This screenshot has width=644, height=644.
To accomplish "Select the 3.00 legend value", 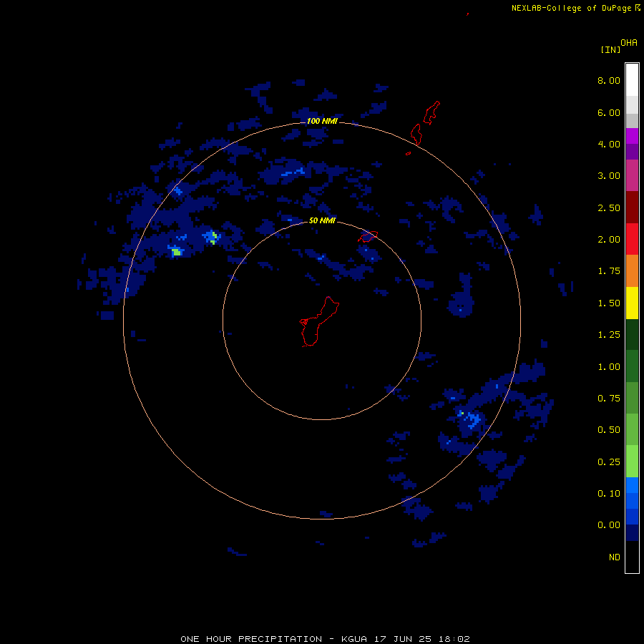I will 609,176.
